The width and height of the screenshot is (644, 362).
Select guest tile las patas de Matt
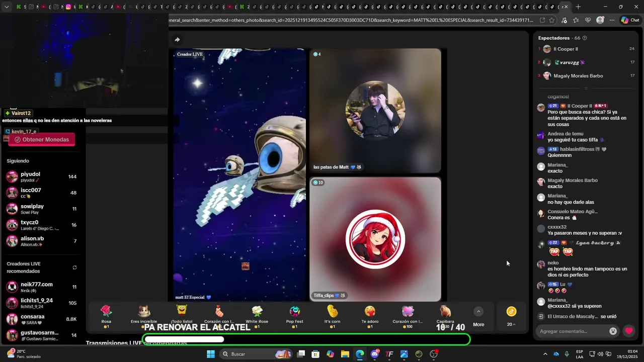coord(375,111)
